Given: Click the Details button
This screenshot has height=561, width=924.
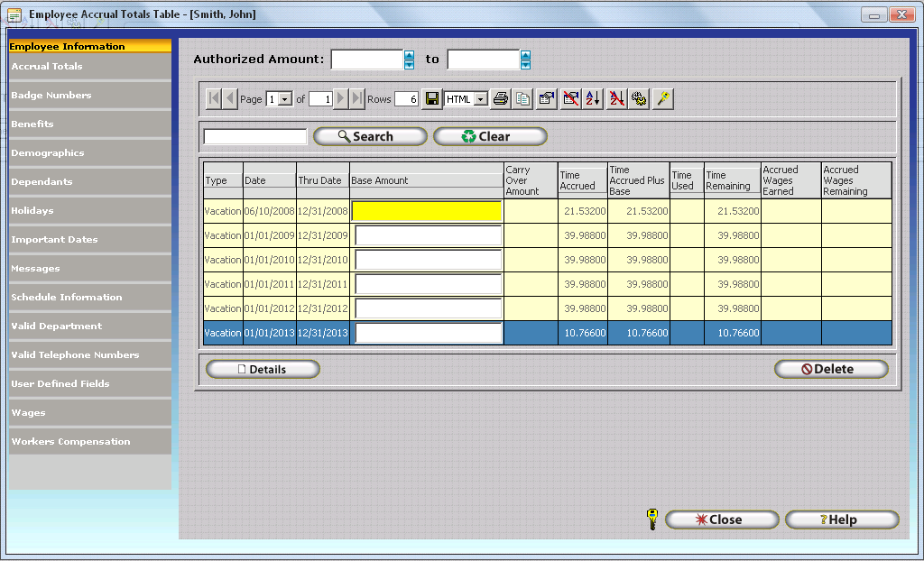Looking at the screenshot, I should point(263,369).
